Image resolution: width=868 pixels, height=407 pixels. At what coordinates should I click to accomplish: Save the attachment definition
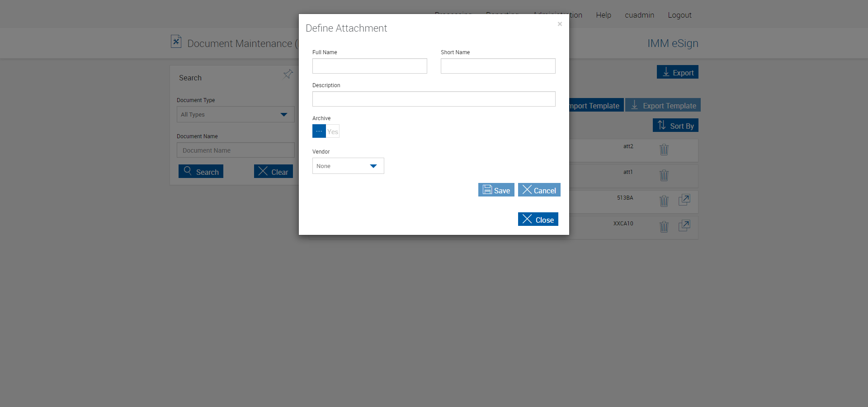(x=496, y=190)
